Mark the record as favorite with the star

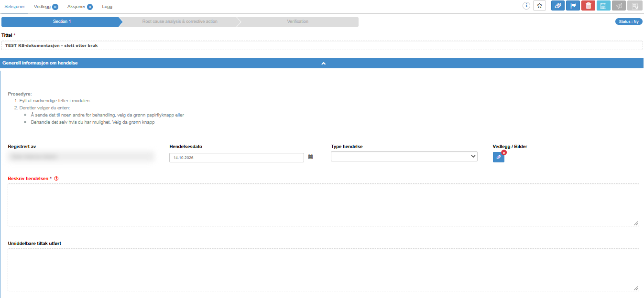point(540,6)
